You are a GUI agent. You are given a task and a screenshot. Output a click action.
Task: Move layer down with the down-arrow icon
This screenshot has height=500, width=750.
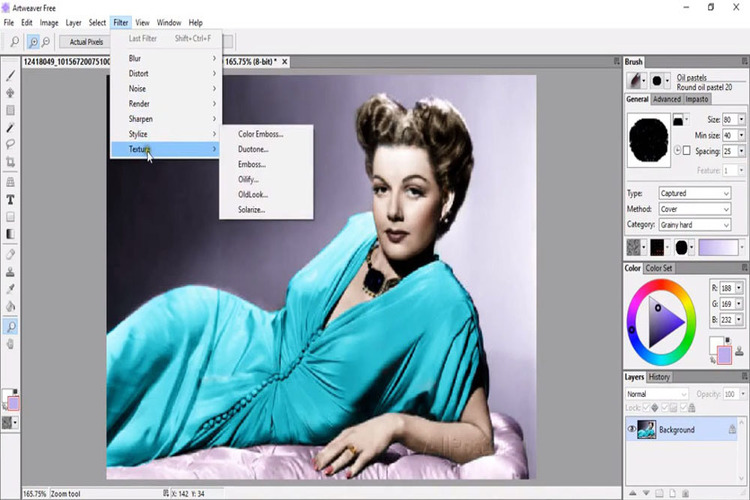click(x=646, y=493)
